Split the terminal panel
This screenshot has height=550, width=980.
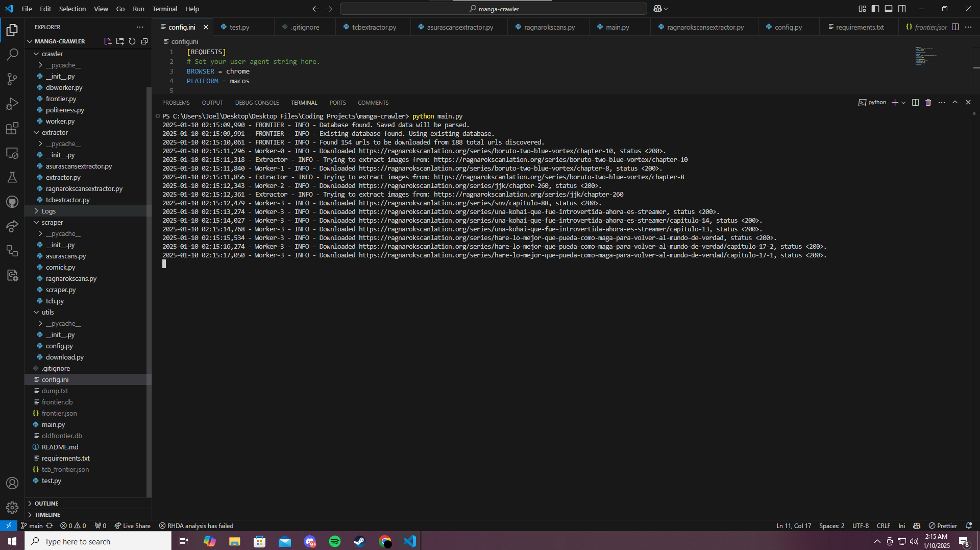coord(915,103)
